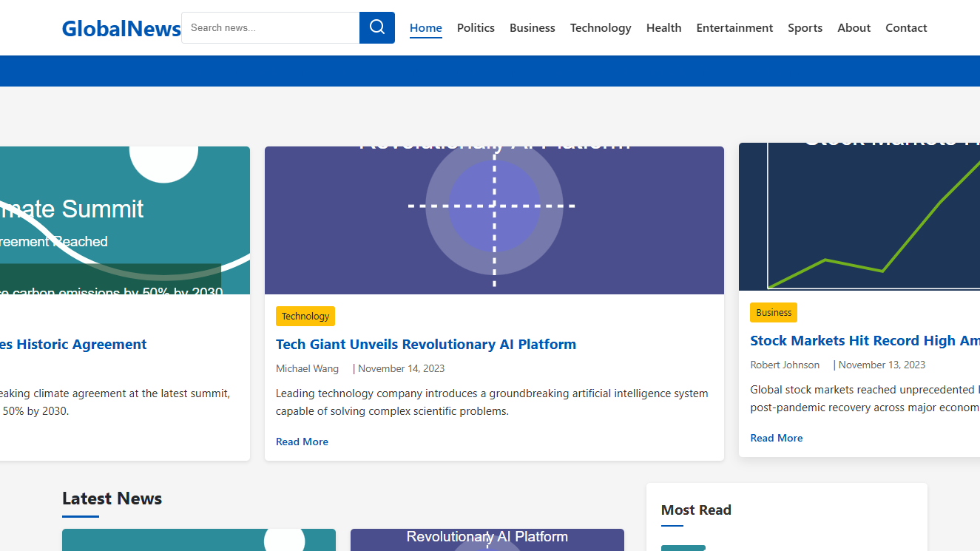Visit the Entertainment section

[734, 28]
